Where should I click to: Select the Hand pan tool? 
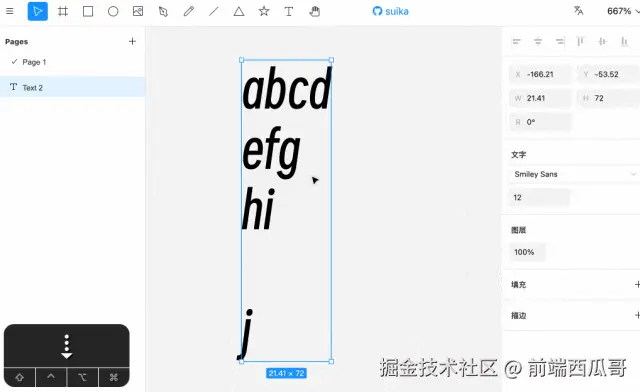pyautogui.click(x=314, y=11)
